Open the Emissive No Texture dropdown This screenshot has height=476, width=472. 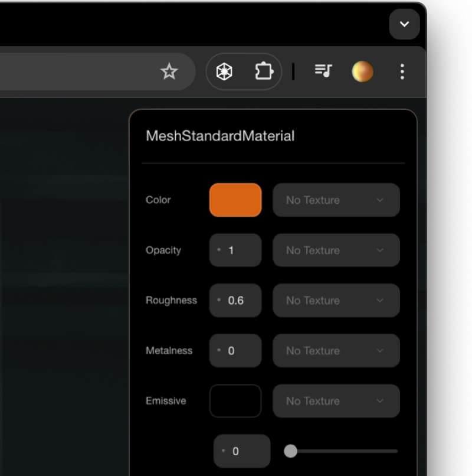tap(336, 401)
